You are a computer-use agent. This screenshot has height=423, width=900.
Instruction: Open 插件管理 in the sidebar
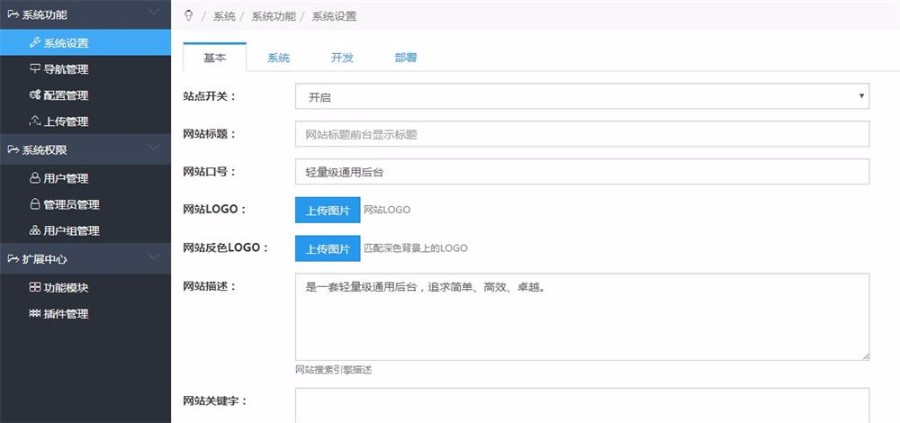pyautogui.click(x=85, y=314)
